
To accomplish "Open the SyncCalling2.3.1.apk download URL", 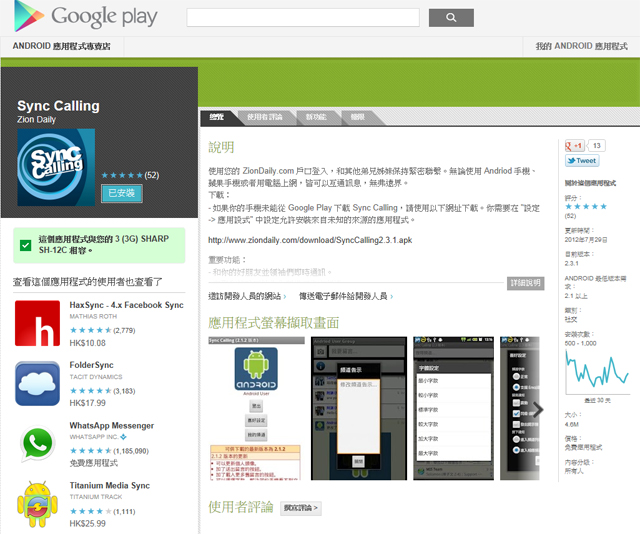I will 310,240.
